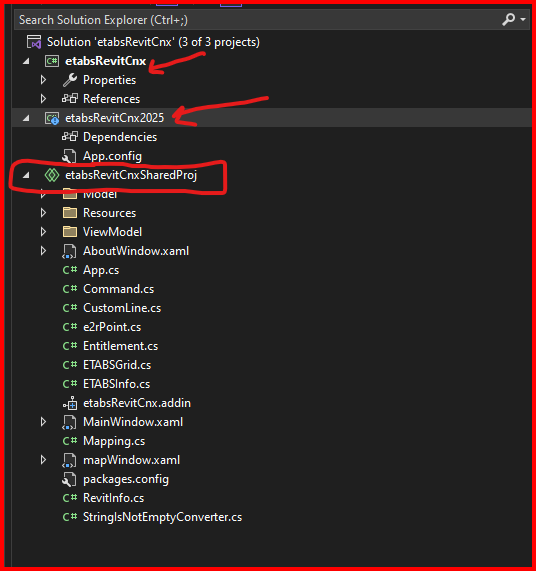Select the etabsRevitCnx project name
Screen dimensions: 536x571
point(106,61)
